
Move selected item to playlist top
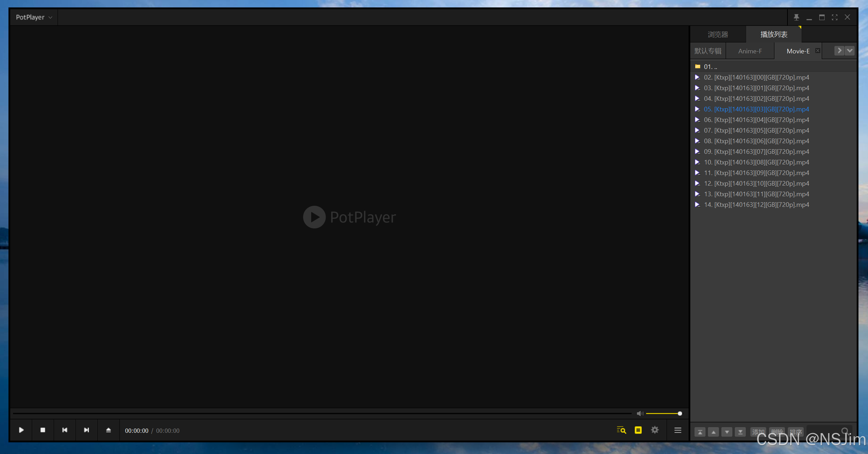700,432
